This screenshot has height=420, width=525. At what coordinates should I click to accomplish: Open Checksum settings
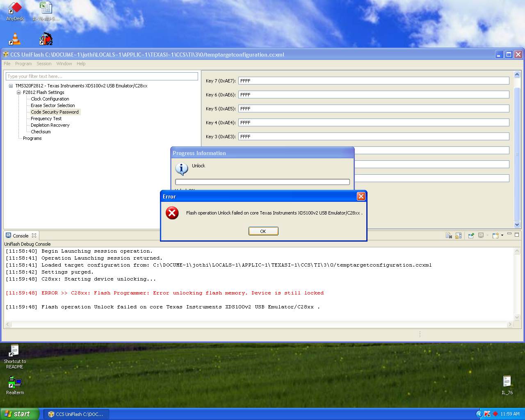(x=41, y=132)
